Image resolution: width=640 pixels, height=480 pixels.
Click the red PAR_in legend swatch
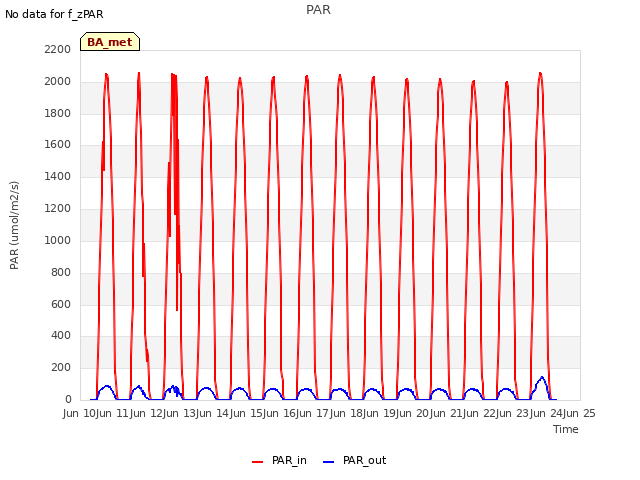[258, 462]
